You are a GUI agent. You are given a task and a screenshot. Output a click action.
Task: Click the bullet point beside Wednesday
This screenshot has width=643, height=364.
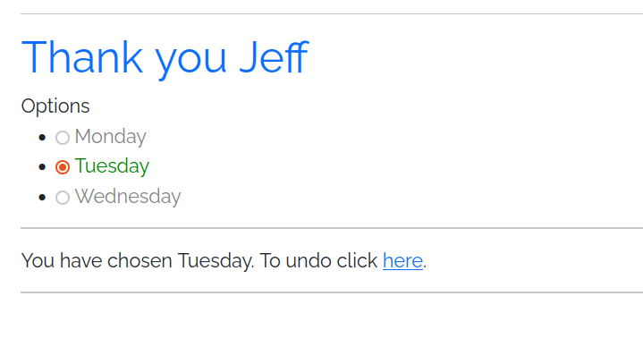click(42, 198)
